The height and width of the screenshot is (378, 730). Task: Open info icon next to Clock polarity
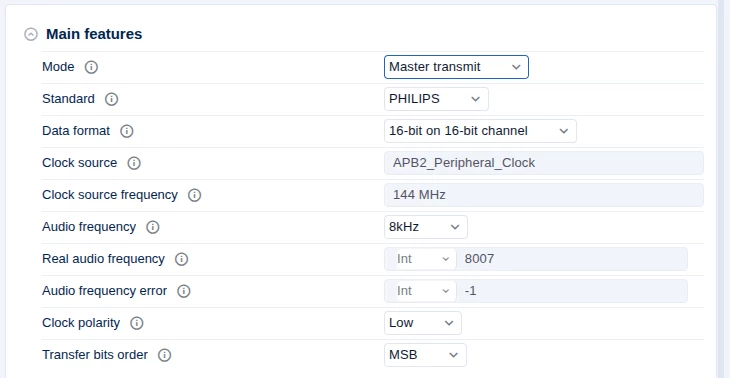[x=136, y=323]
